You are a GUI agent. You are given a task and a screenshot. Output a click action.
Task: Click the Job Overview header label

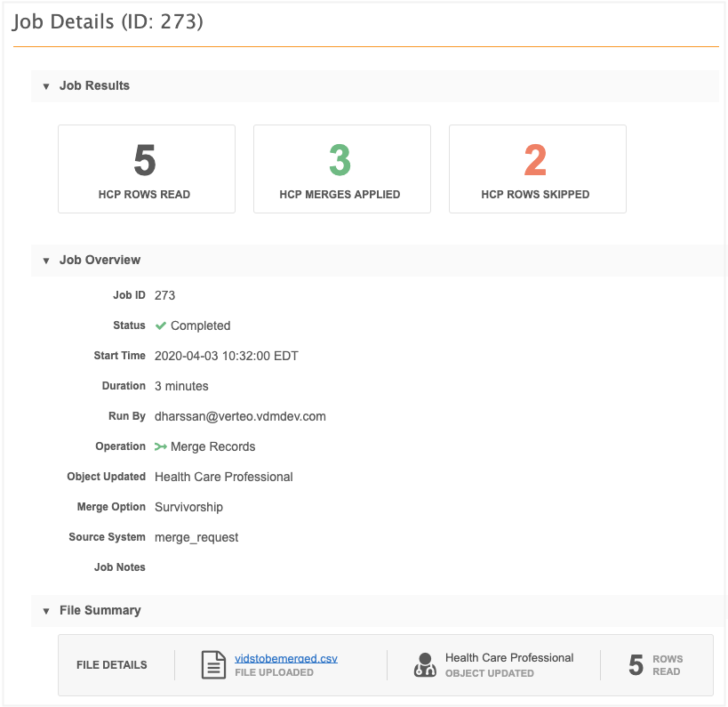(x=100, y=261)
